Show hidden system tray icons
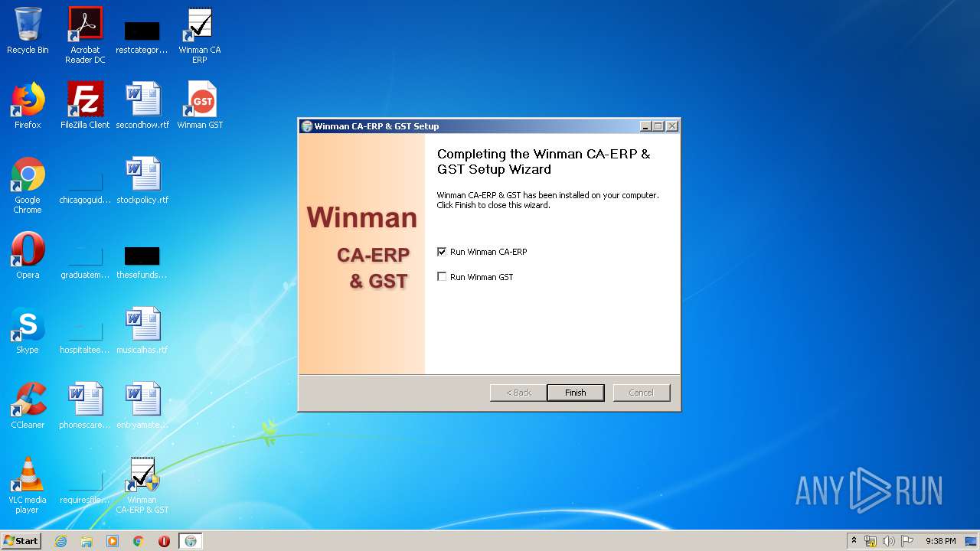Viewport: 980px width, 551px height. pos(854,540)
